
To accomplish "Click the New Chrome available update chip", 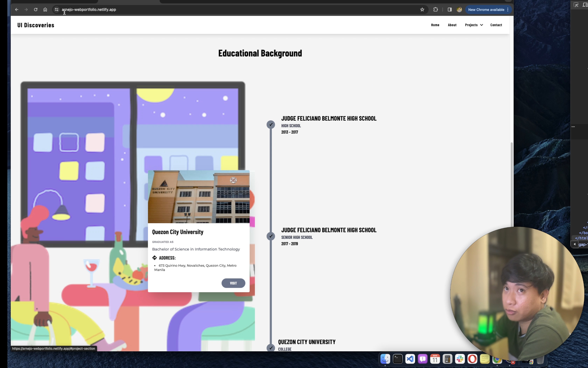I will (488, 9).
